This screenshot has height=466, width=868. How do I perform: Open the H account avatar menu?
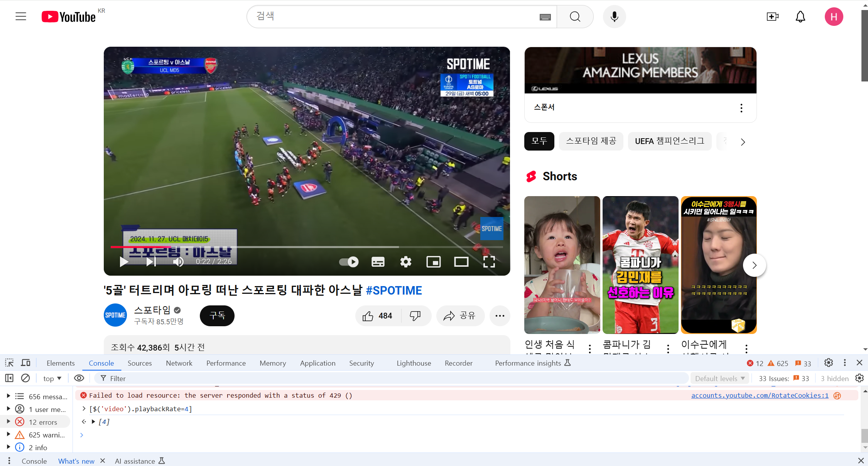point(834,17)
